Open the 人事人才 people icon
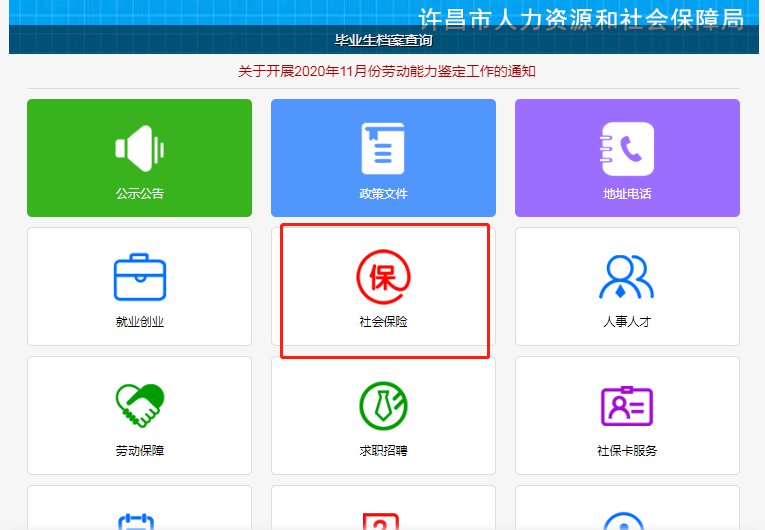 627,277
